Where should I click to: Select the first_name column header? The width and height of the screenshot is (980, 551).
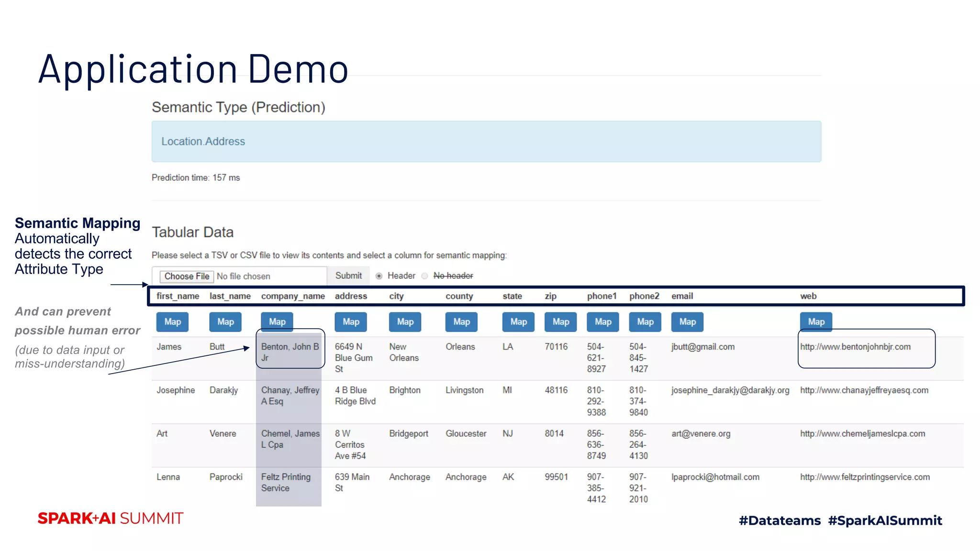pos(178,296)
